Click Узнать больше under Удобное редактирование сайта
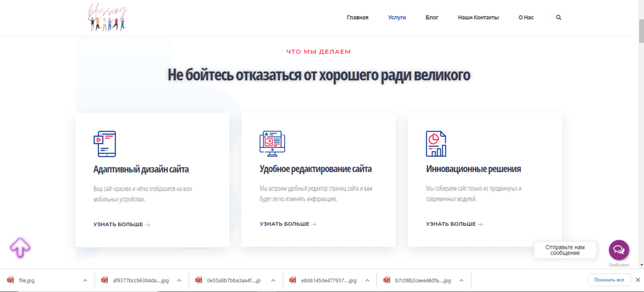 pyautogui.click(x=288, y=224)
